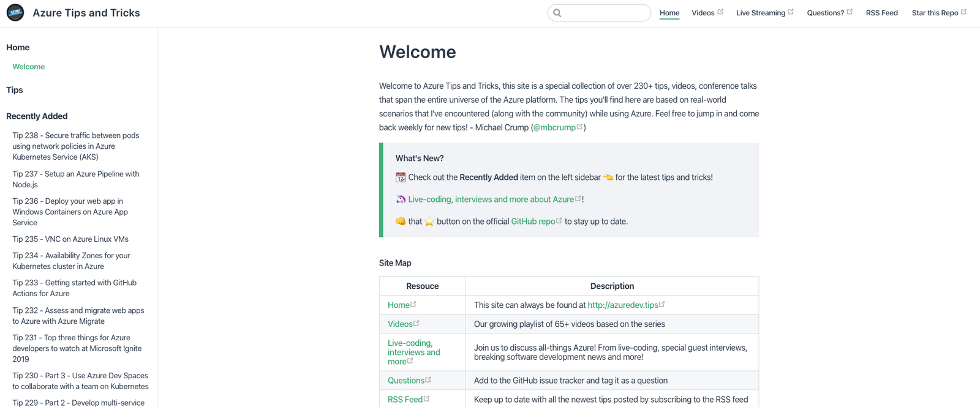Click the azuredev.tips URL link
The image size is (980, 407).
click(622, 305)
